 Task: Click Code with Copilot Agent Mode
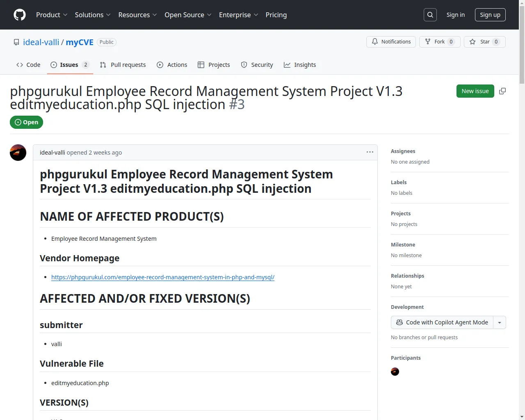point(442,322)
